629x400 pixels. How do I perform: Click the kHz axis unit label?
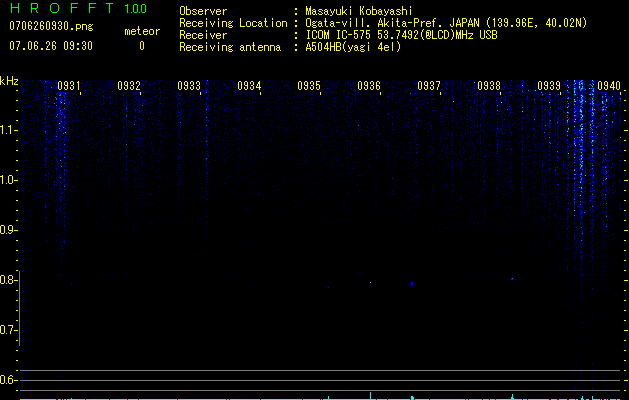[x=9, y=81]
